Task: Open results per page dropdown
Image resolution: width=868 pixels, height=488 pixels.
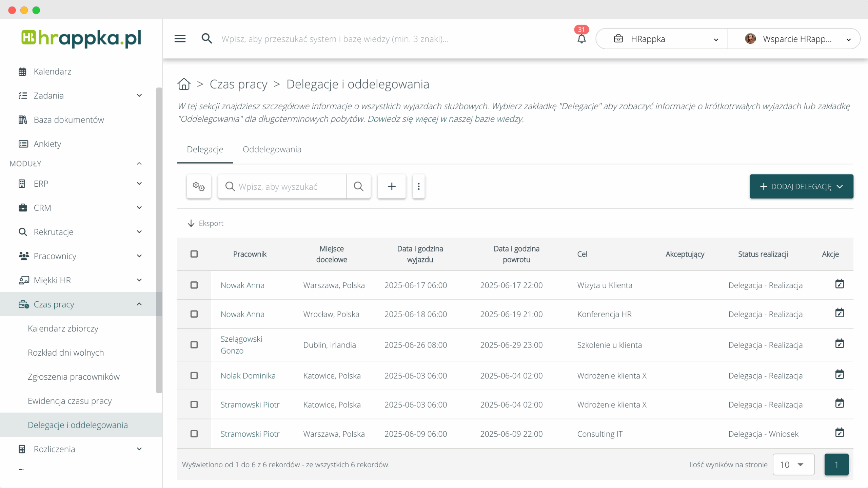Action: pyautogui.click(x=793, y=464)
